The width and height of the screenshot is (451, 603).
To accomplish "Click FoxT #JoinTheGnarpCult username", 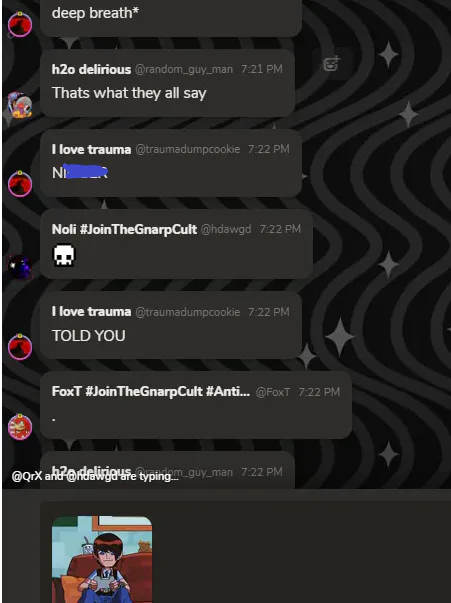I will (151, 391).
